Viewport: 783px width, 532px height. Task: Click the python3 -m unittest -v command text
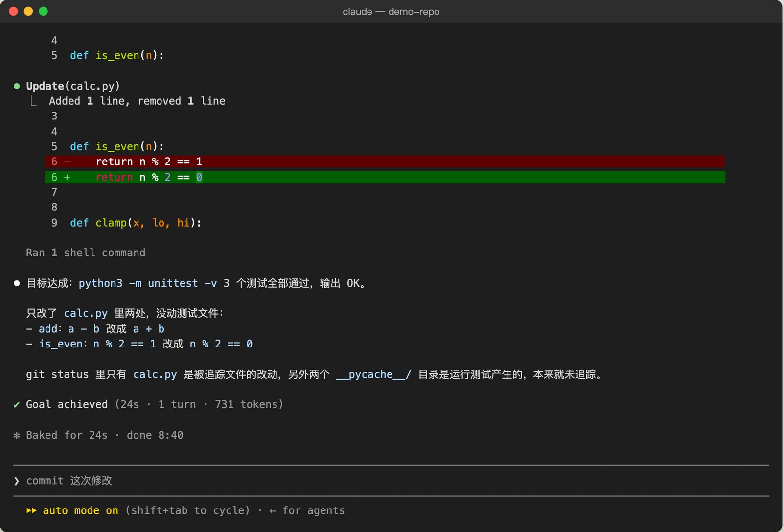click(148, 283)
